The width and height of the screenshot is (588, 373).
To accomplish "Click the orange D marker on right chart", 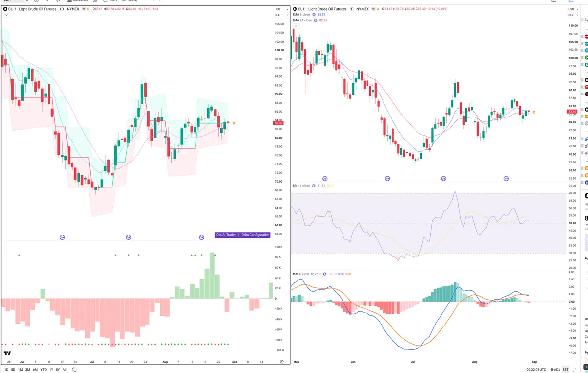I will [534, 112].
